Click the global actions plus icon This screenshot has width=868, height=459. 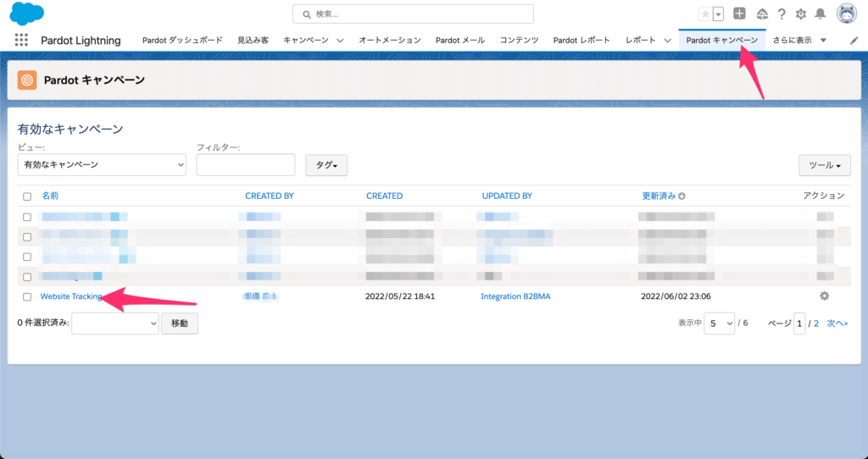click(739, 14)
